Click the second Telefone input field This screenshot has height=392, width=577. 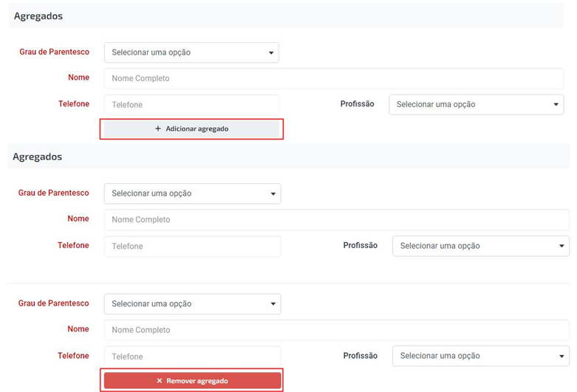[192, 247]
